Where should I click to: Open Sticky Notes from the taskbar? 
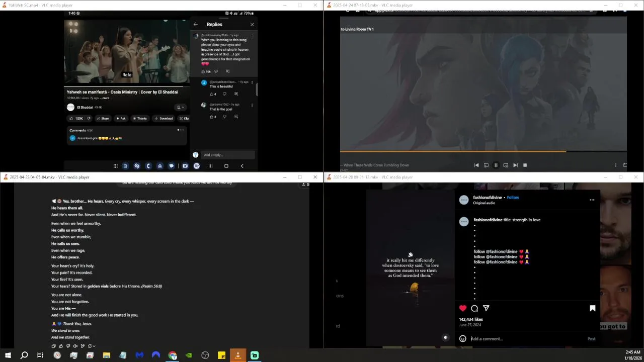point(221,355)
